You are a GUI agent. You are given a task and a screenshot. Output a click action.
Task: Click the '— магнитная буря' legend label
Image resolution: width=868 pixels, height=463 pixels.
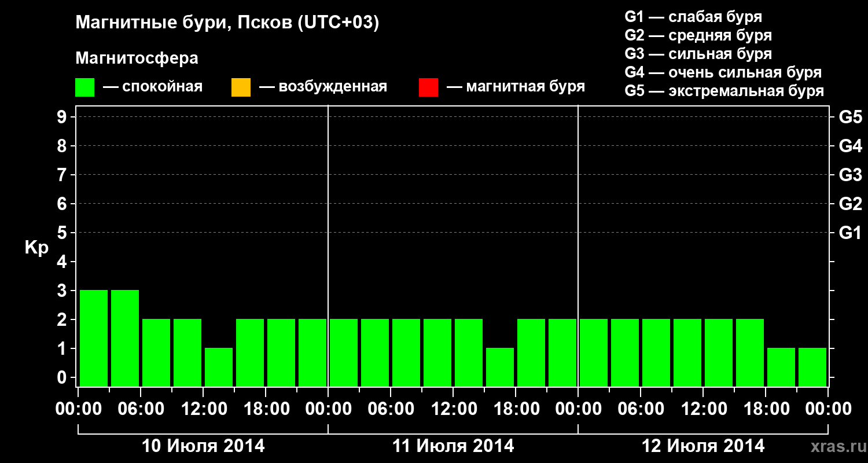point(516,87)
